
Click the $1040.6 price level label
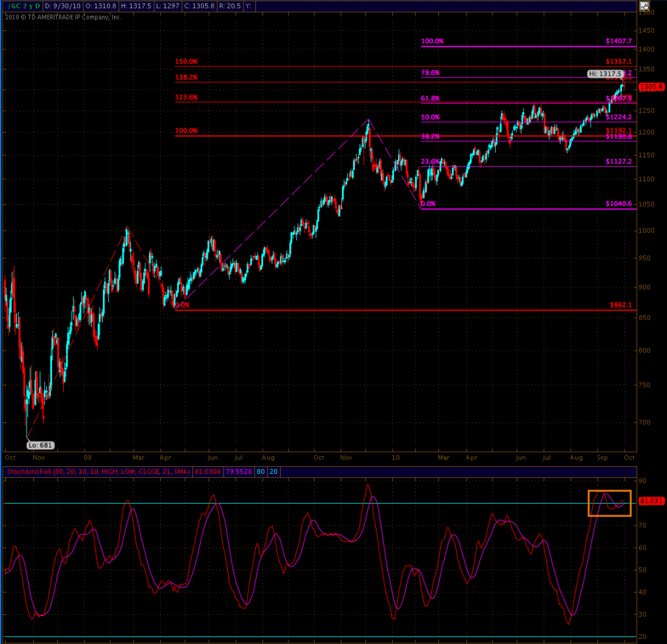pos(618,204)
